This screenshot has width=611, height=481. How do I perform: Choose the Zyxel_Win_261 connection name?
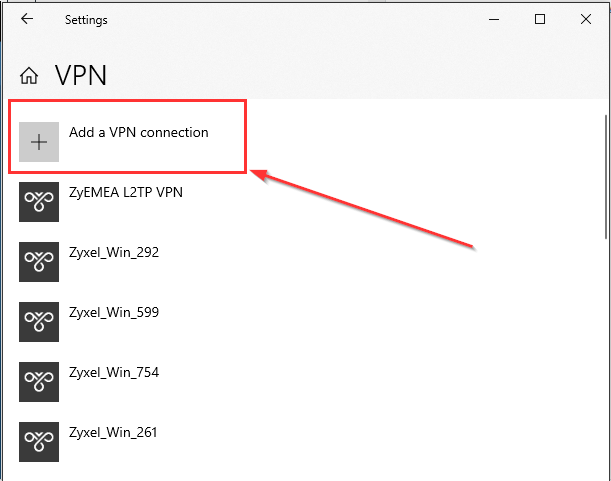(114, 432)
